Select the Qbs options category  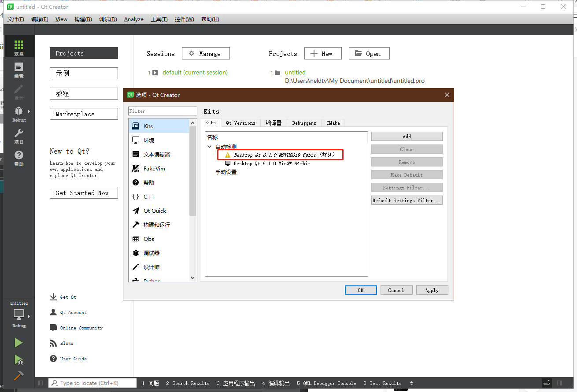159,239
